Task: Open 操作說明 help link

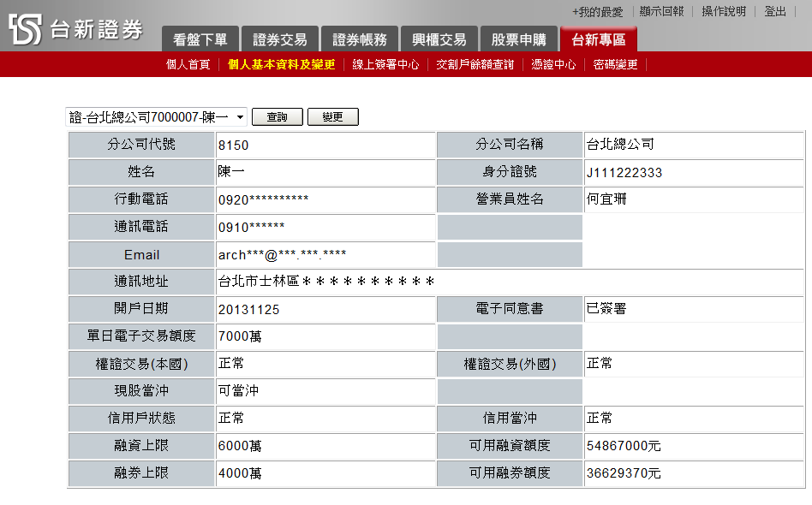Action: click(x=724, y=12)
